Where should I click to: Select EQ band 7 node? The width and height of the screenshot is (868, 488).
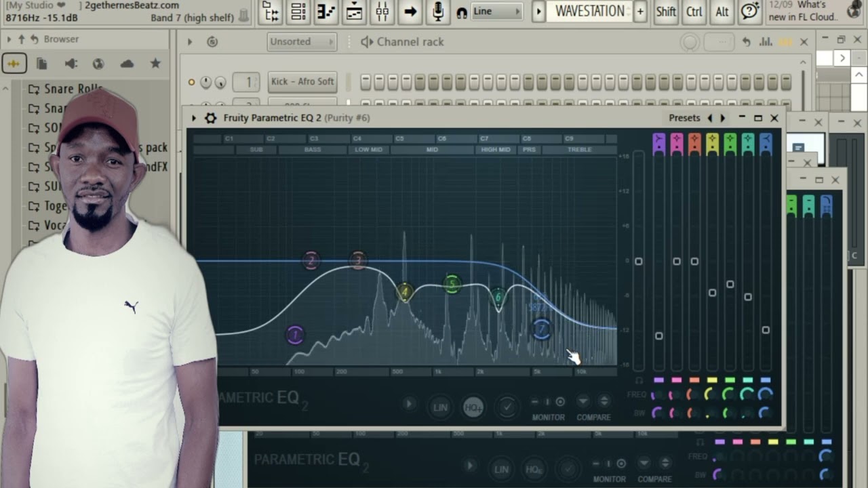541,330
